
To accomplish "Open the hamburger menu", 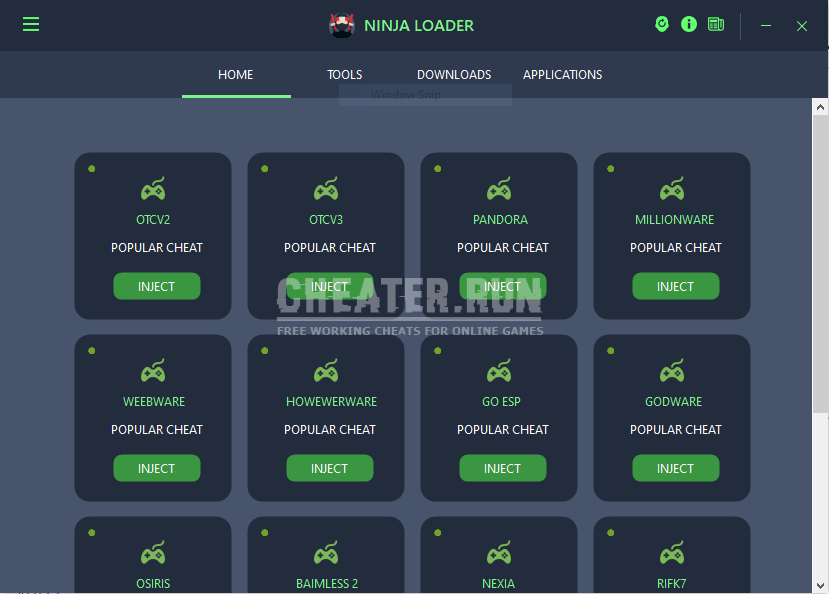I will 31,24.
